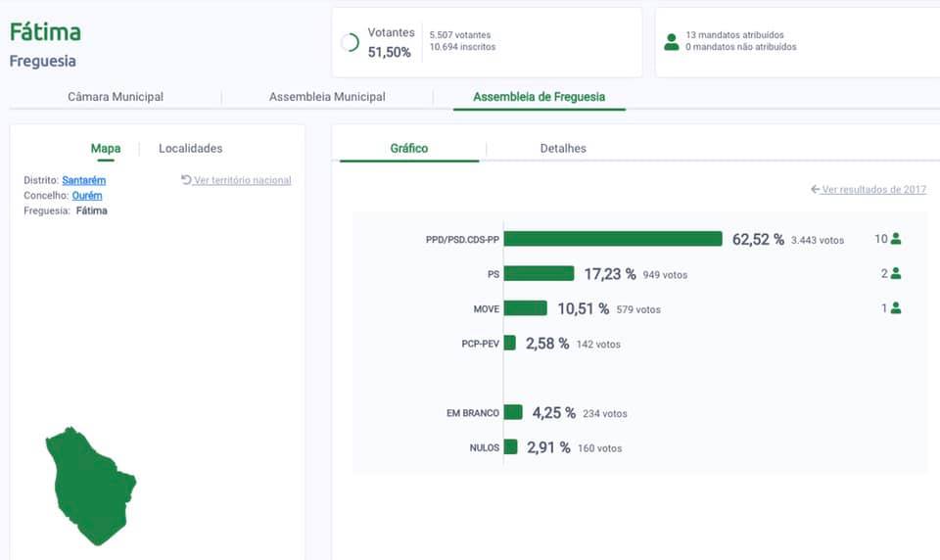Click the Freguesia subtitle under Fátima
The height and width of the screenshot is (560, 940).
[42, 61]
